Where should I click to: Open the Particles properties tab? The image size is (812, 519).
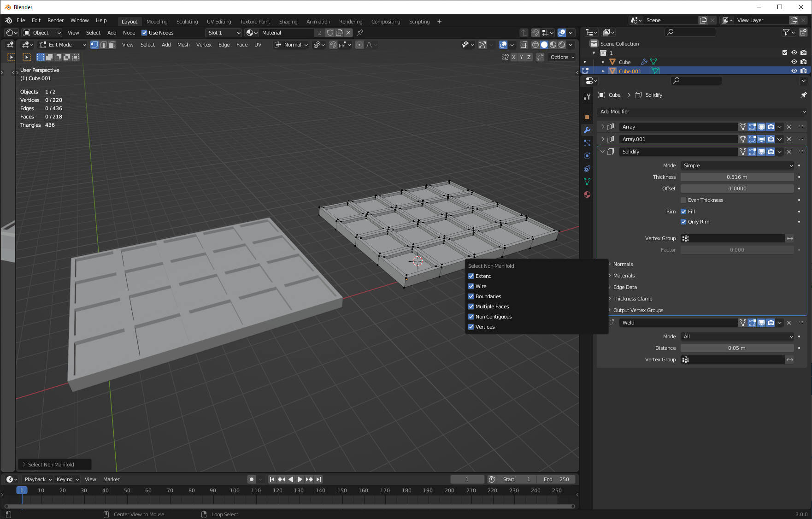click(x=587, y=143)
